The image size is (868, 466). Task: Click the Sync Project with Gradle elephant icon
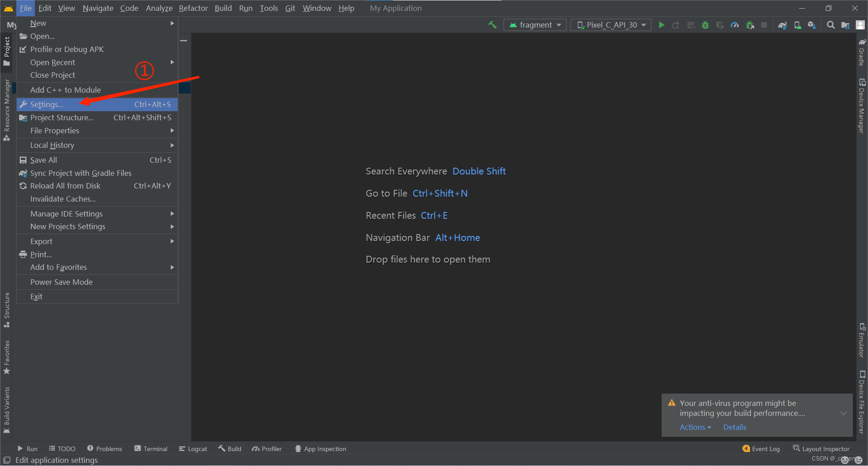pyautogui.click(x=783, y=25)
